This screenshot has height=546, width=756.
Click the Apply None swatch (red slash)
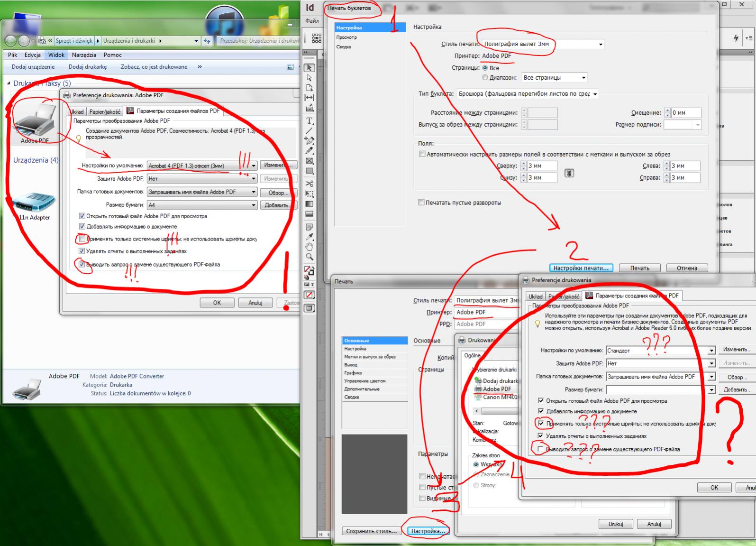[x=309, y=295]
